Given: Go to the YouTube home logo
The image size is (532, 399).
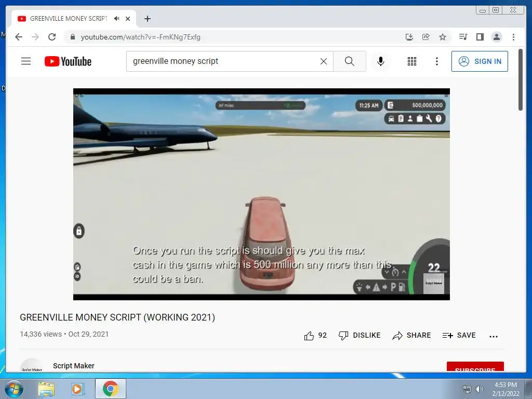Looking at the screenshot, I should point(68,61).
